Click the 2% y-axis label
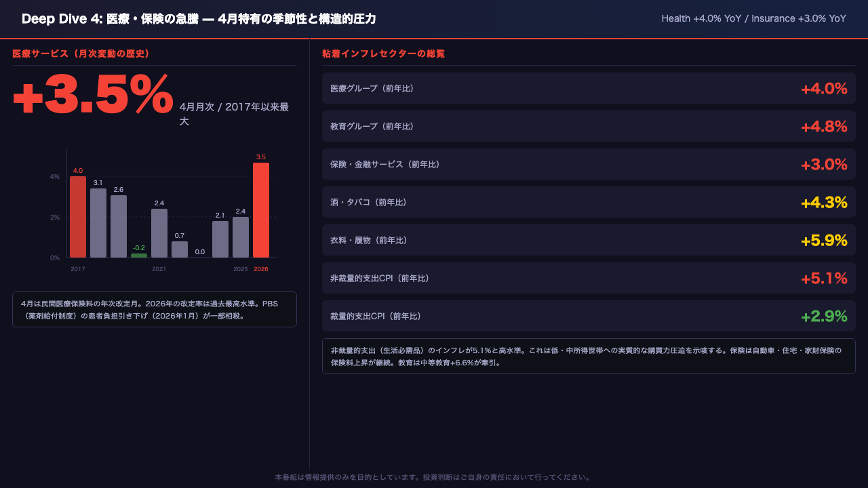Viewport: 868px width, 488px height. [55, 218]
